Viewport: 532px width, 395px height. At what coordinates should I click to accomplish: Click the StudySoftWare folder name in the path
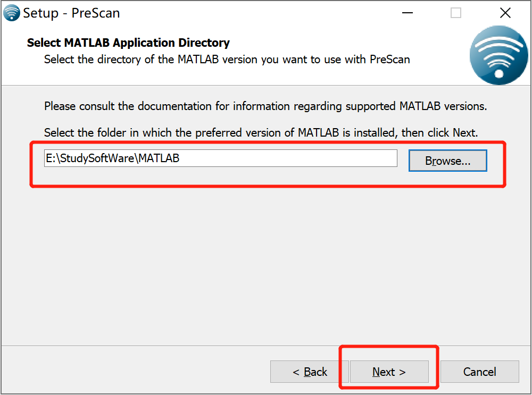(97, 158)
